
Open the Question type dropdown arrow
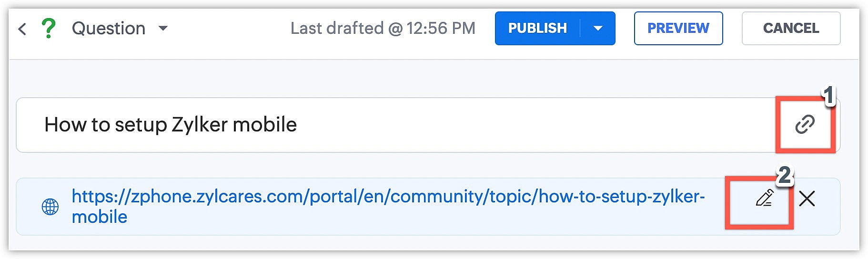[x=163, y=29]
